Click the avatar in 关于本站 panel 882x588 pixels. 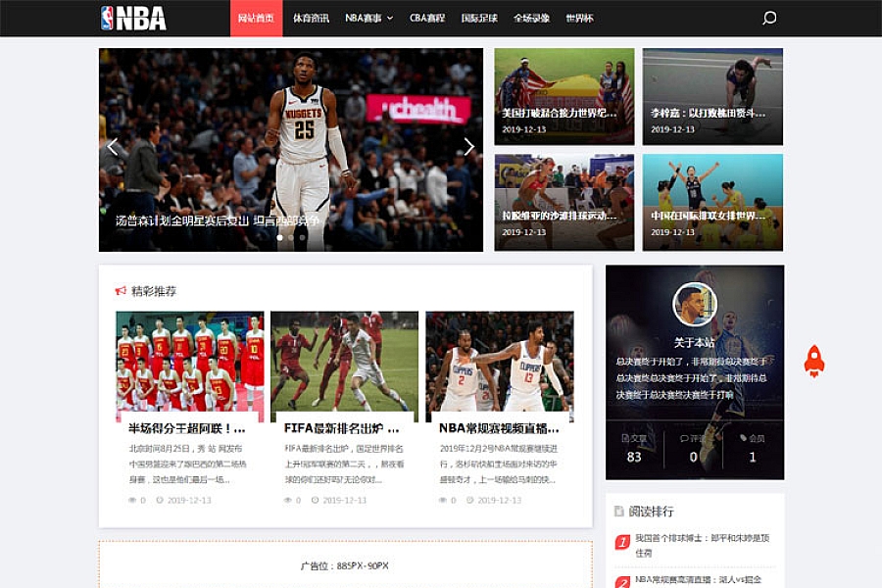pyautogui.click(x=694, y=305)
